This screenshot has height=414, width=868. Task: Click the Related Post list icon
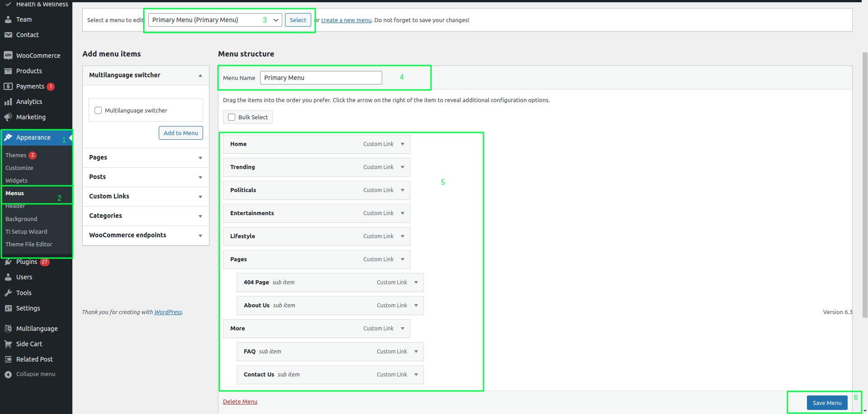[x=8, y=359]
